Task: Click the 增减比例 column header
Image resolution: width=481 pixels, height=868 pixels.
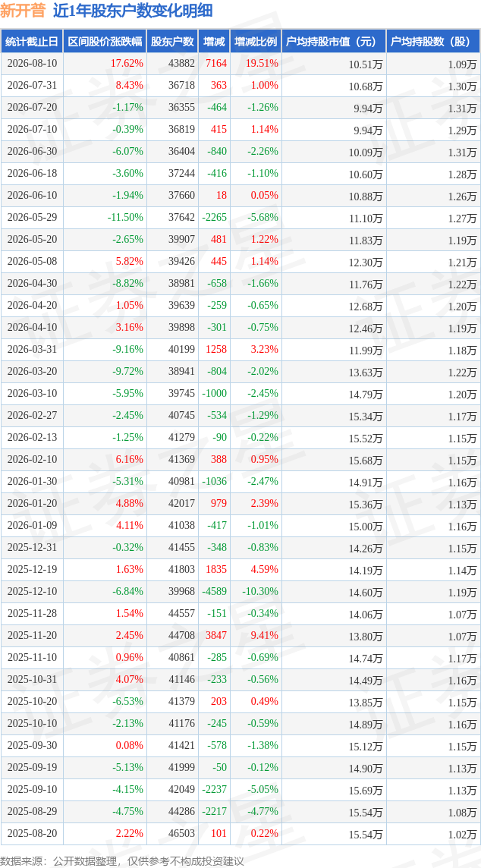Action: [256, 42]
